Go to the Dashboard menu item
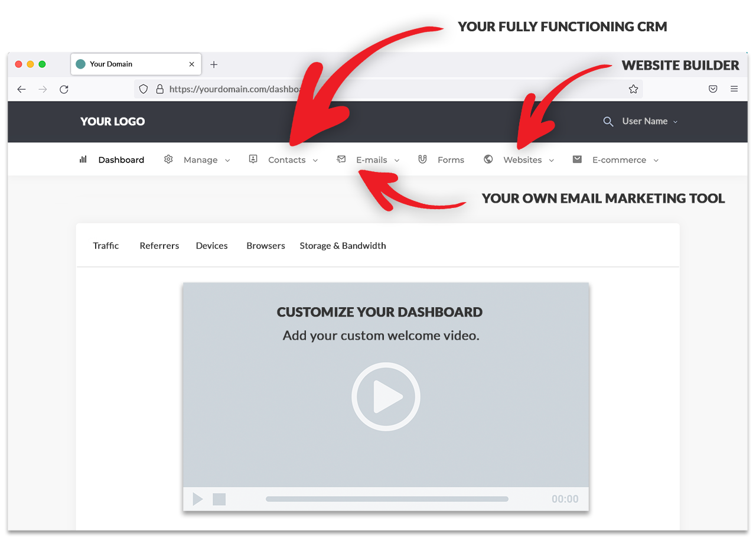This screenshot has width=756, height=540. click(x=121, y=160)
